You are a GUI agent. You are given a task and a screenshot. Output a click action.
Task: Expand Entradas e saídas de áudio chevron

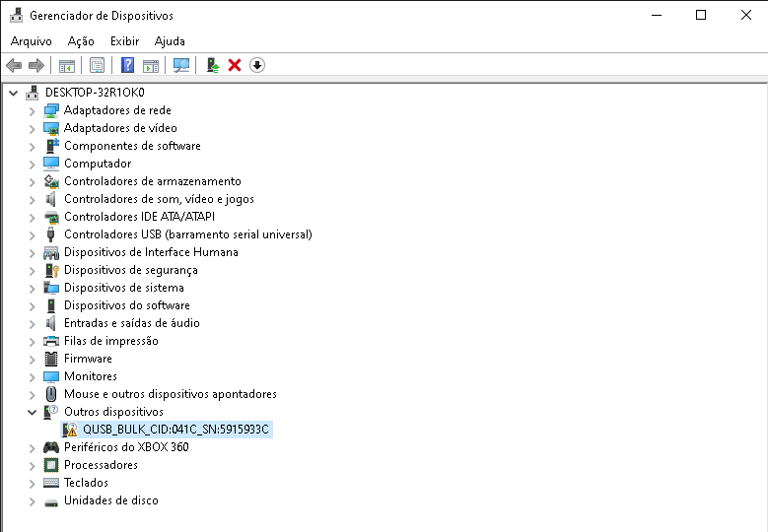pyautogui.click(x=33, y=324)
